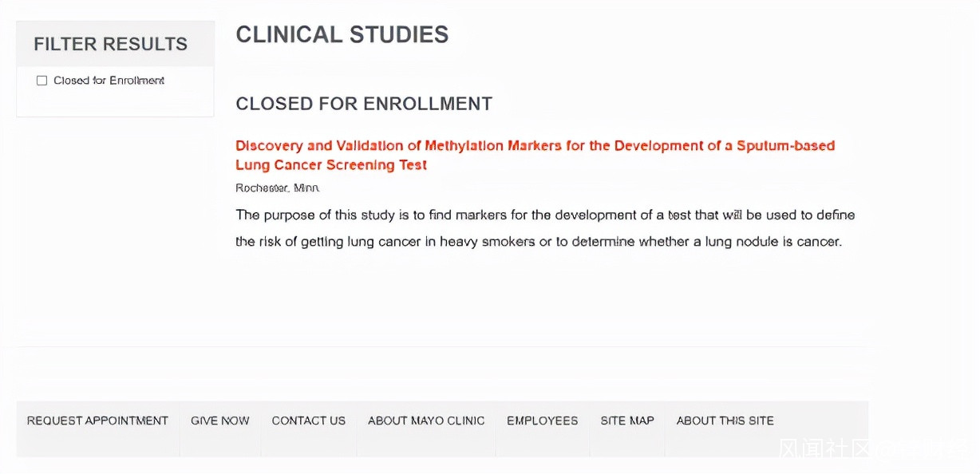Click the Lung Cancer Screening Test title line

coord(331,165)
